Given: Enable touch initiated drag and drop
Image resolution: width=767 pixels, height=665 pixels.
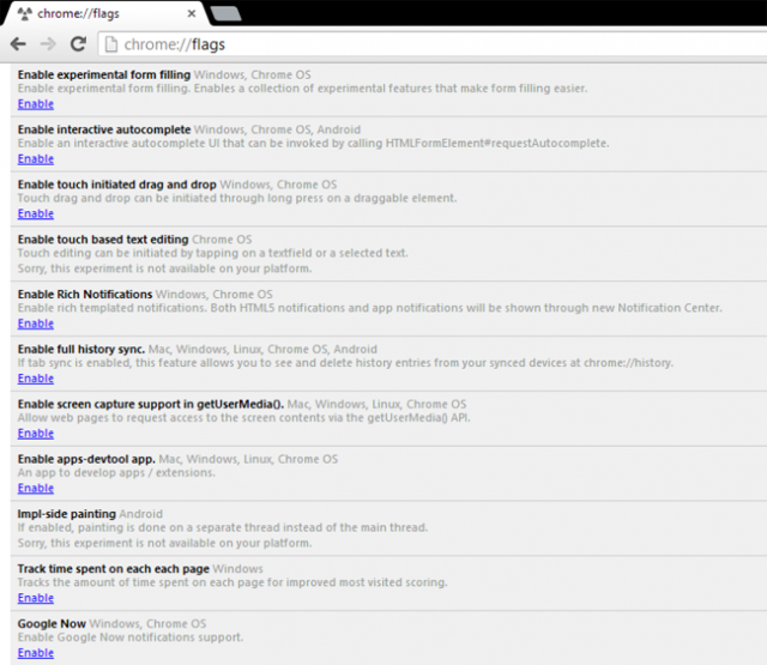Looking at the screenshot, I should pos(36,214).
